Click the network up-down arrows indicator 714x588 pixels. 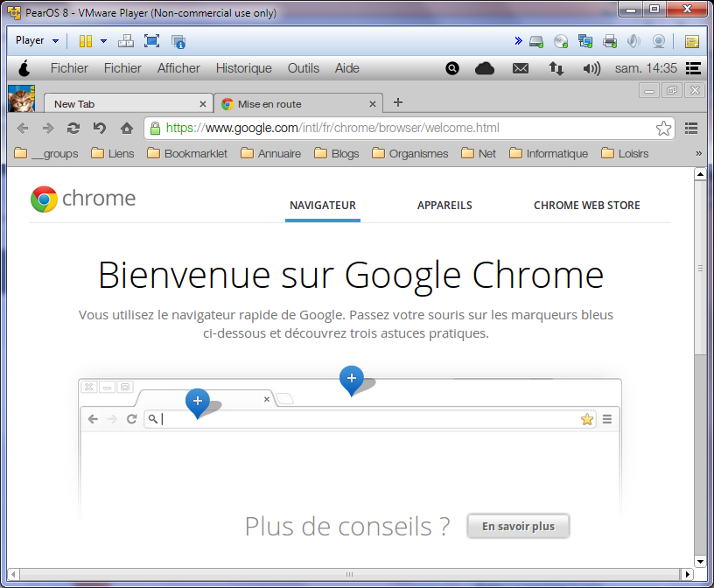pyautogui.click(x=556, y=68)
